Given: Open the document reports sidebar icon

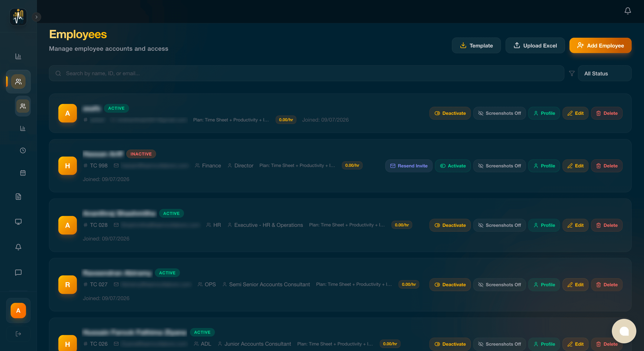Looking at the screenshot, I should tap(18, 197).
